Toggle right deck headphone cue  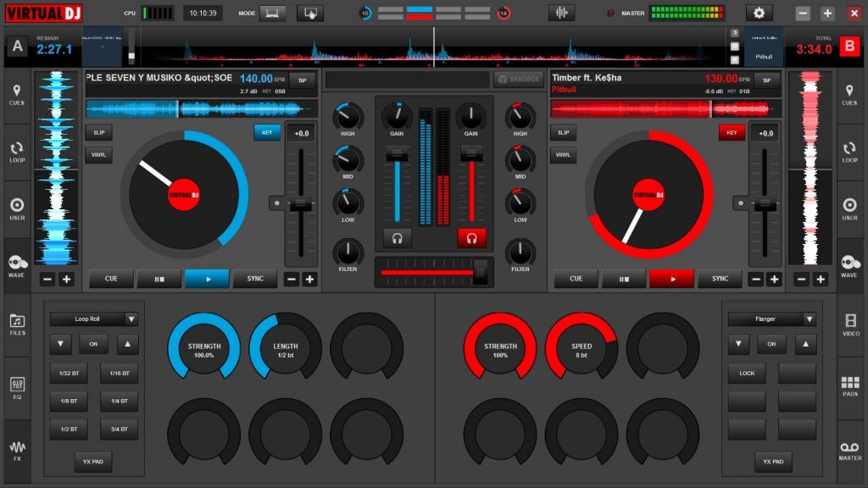[471, 238]
